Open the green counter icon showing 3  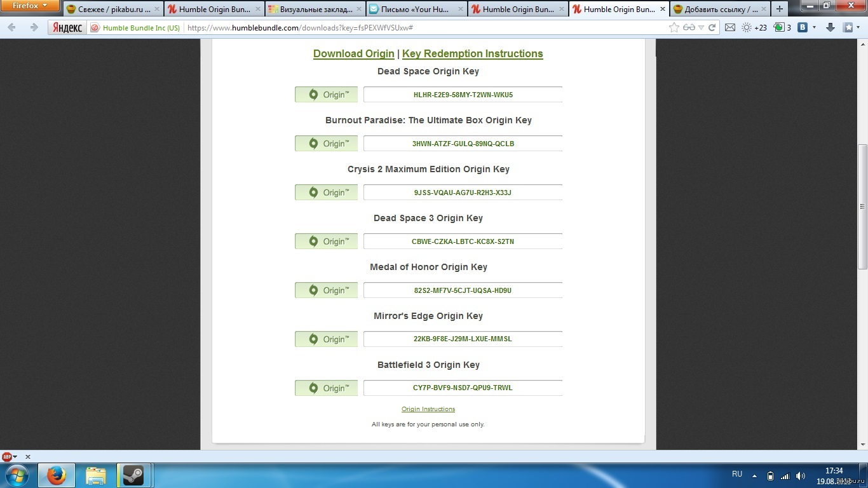782,28
